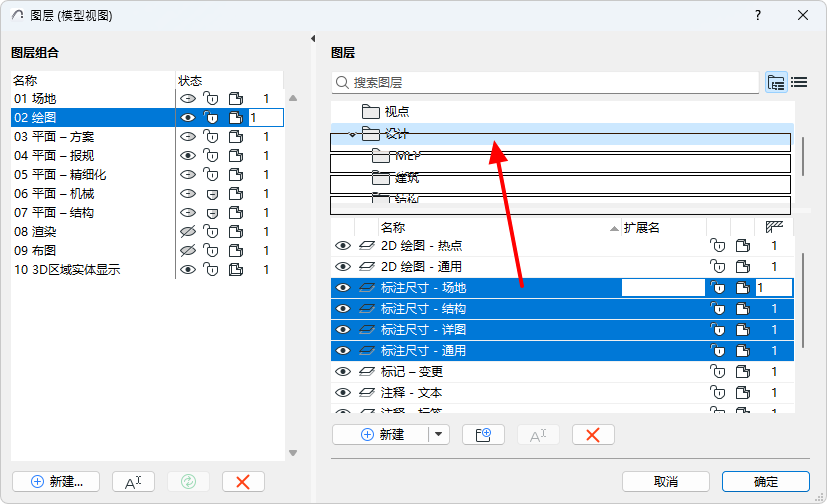Click lock icon of layer 2D 绘图 - 通用
Viewport: 827px width, 504px height.
pyautogui.click(x=717, y=266)
